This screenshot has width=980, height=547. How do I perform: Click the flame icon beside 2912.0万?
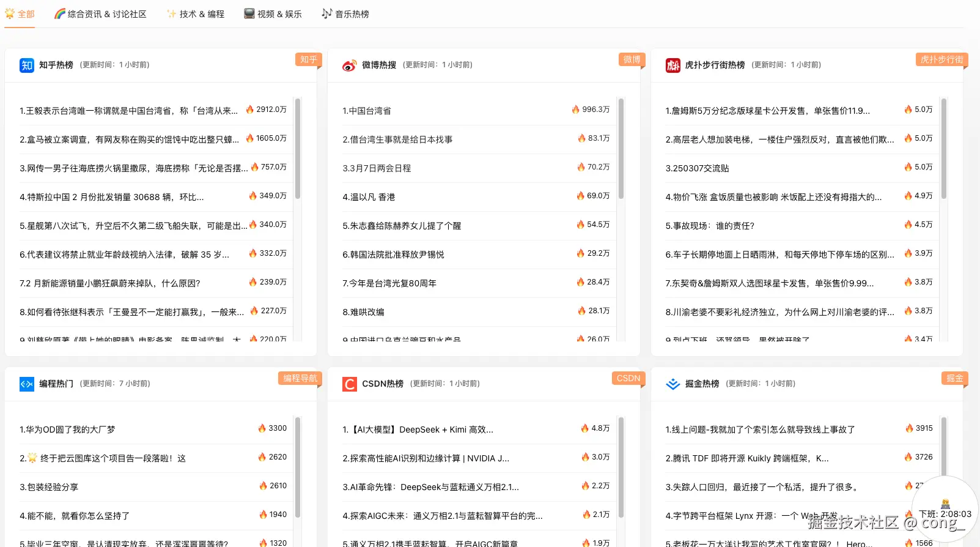[249, 110]
